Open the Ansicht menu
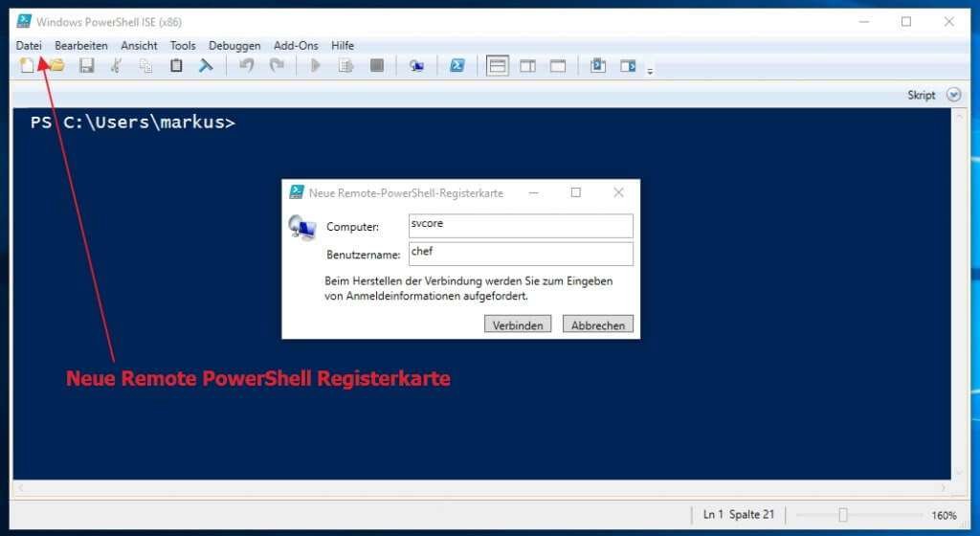The image size is (980, 536). 139,46
